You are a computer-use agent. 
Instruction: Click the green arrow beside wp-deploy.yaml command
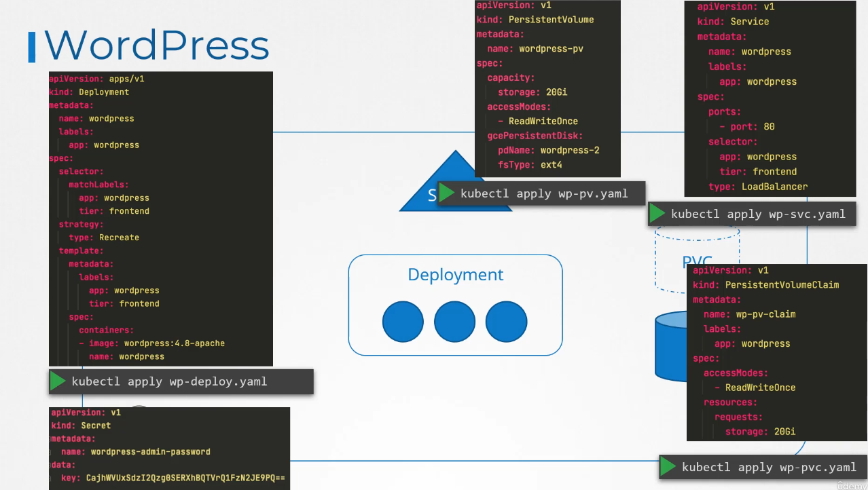[x=58, y=381]
